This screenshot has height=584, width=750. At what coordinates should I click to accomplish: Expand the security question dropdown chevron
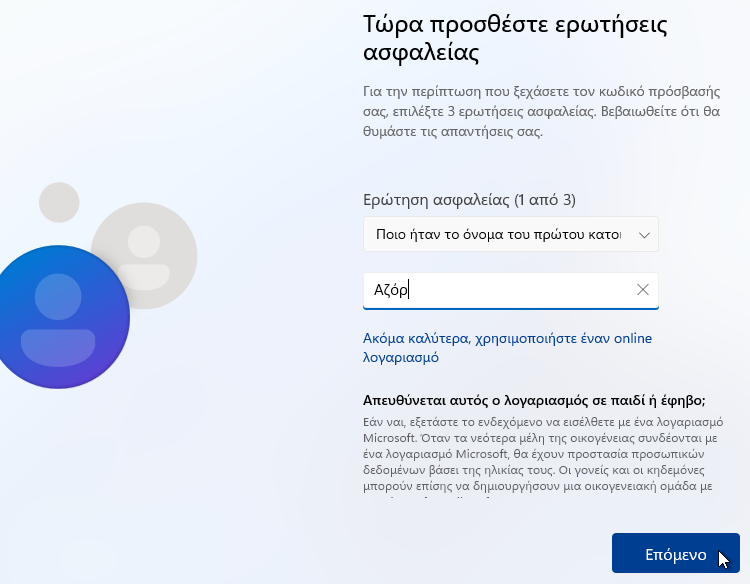[x=644, y=235]
